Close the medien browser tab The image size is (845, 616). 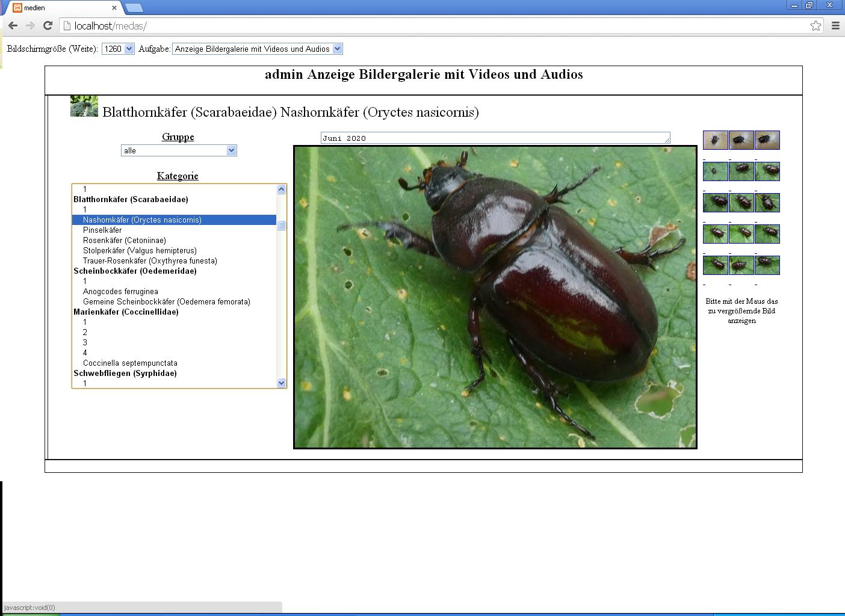[x=114, y=8]
